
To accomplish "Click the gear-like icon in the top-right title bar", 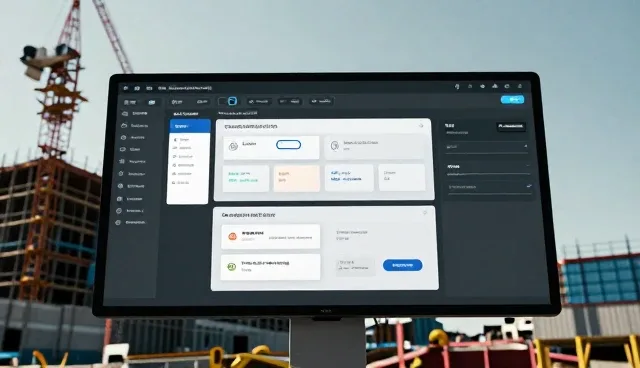I will point(482,86).
